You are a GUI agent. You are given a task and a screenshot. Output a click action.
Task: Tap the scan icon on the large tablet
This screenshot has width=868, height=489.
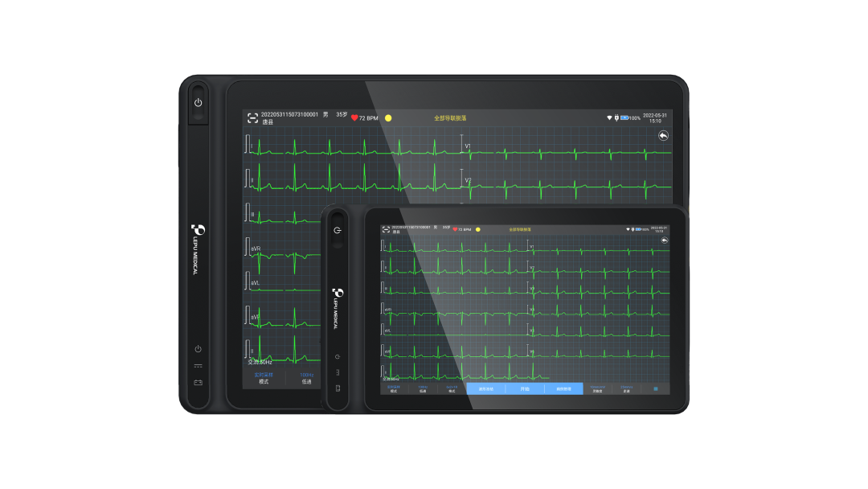point(252,118)
